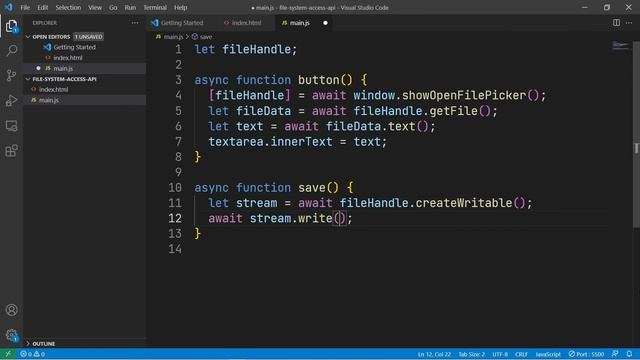Open the File menu

click(25, 7)
